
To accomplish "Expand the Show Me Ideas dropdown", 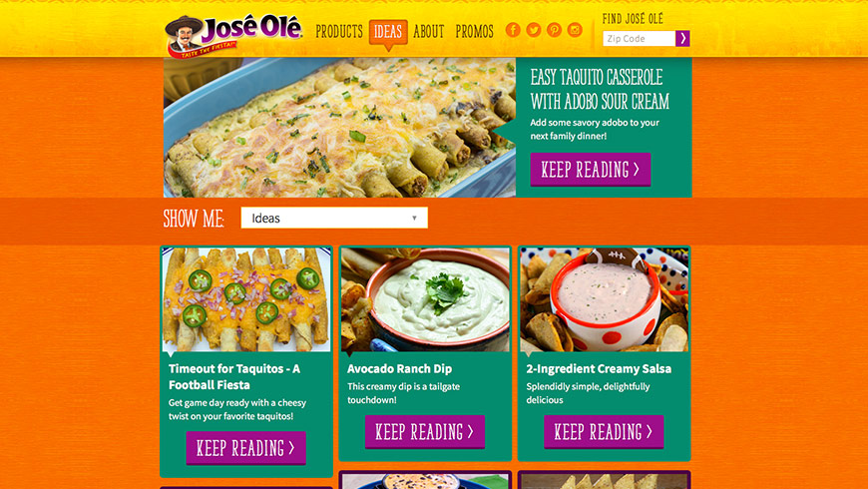I will 334,218.
